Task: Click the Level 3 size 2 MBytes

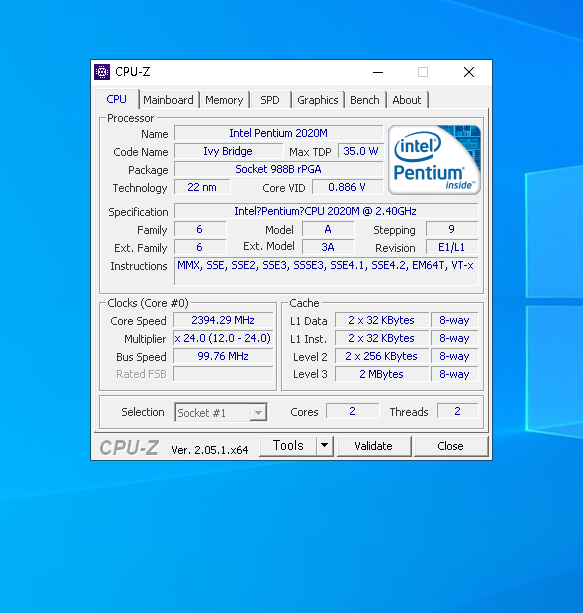Action: [382, 374]
